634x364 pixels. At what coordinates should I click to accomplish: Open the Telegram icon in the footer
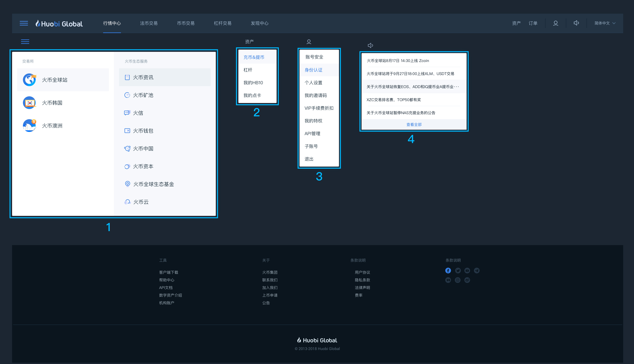(x=477, y=271)
